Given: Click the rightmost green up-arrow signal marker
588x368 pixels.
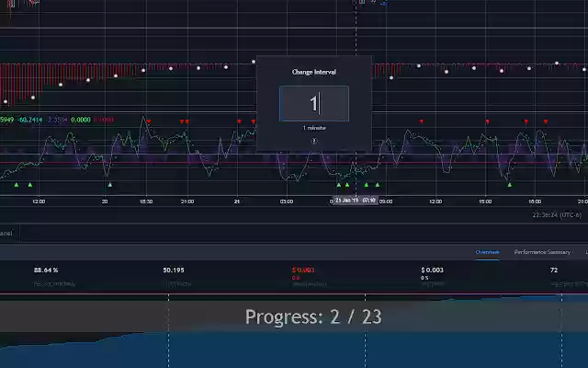Looking at the screenshot, I should click(x=509, y=185).
